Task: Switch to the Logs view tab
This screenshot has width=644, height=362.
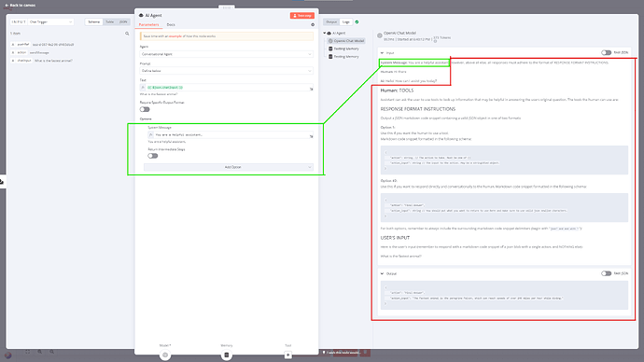Action: click(346, 21)
